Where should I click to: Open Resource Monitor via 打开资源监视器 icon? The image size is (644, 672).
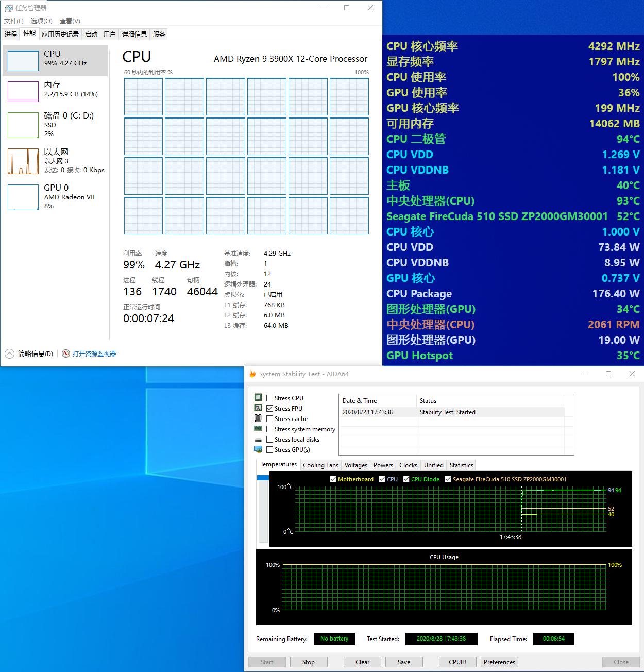(66, 354)
